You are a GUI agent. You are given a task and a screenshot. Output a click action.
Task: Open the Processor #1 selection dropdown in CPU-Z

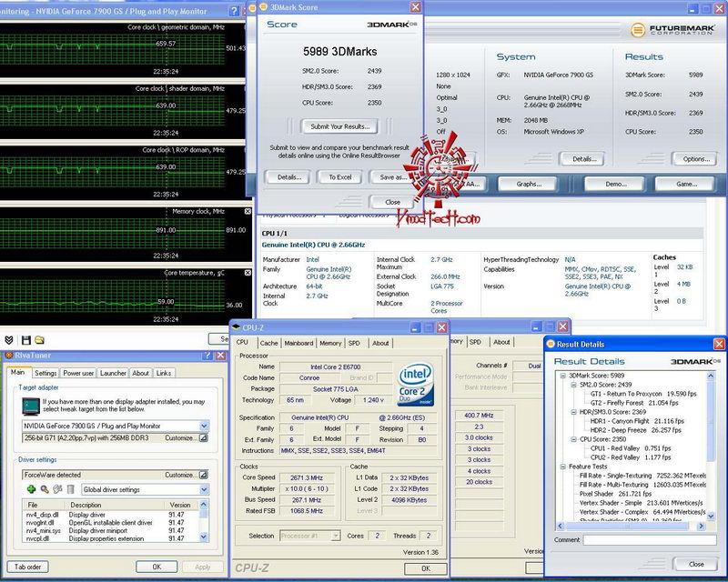[x=336, y=536]
